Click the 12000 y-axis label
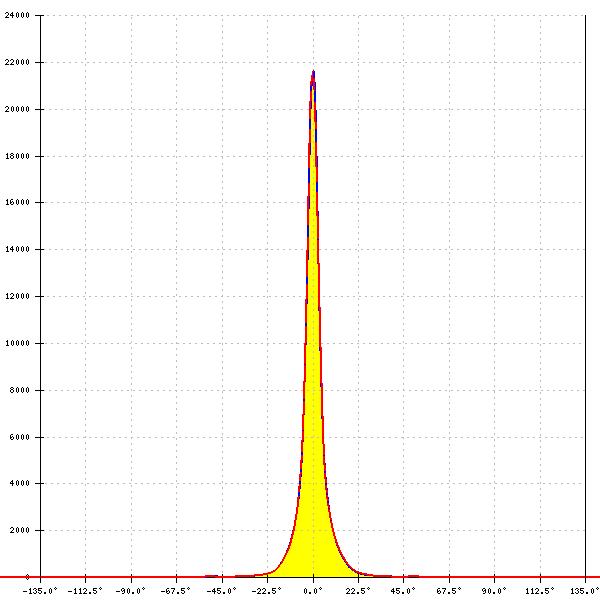The width and height of the screenshot is (600, 600). tap(17, 296)
